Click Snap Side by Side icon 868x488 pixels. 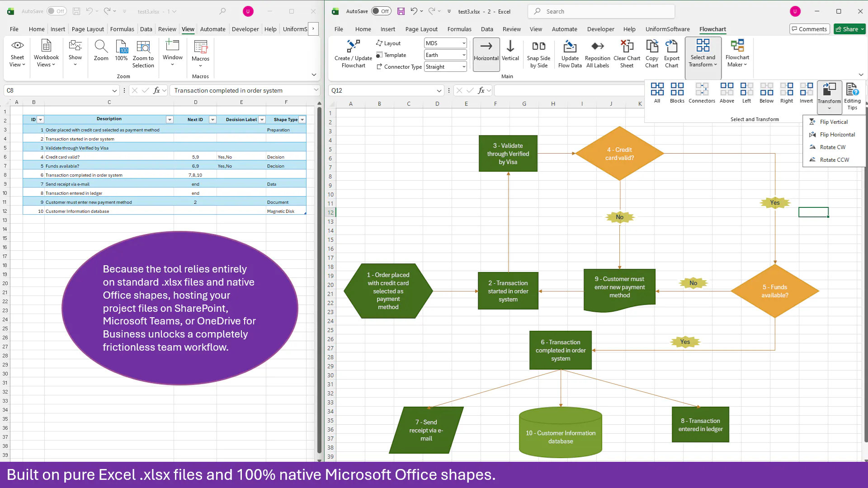tap(538, 54)
